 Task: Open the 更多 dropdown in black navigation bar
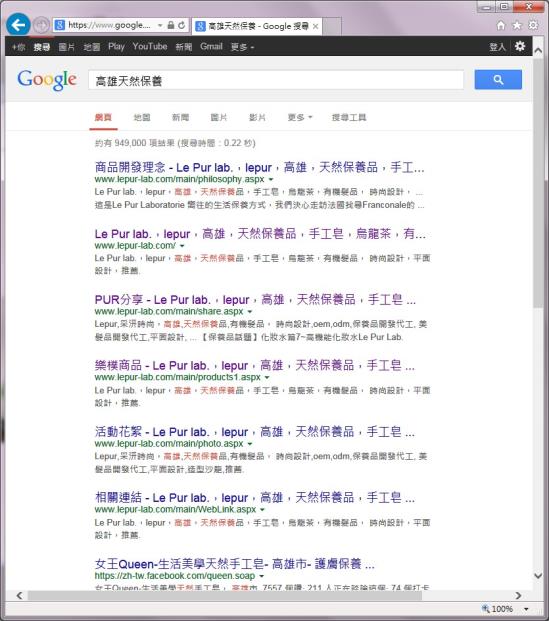coord(242,47)
